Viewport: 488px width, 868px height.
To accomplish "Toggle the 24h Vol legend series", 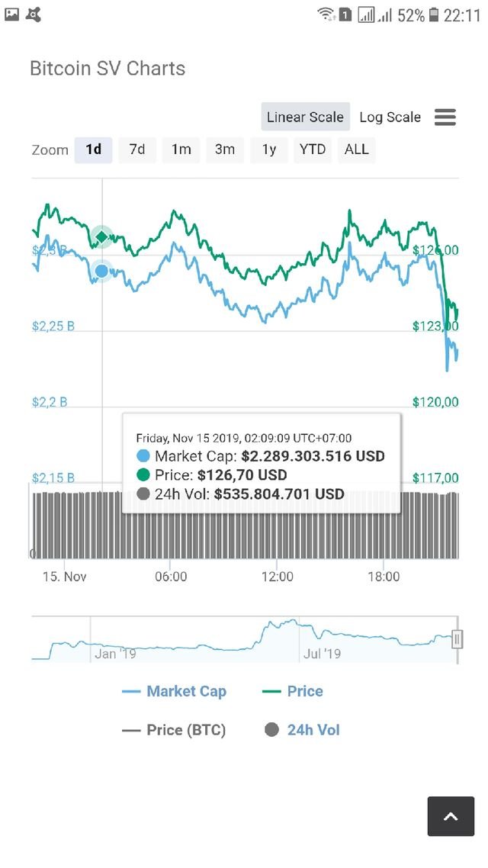I will click(x=303, y=730).
